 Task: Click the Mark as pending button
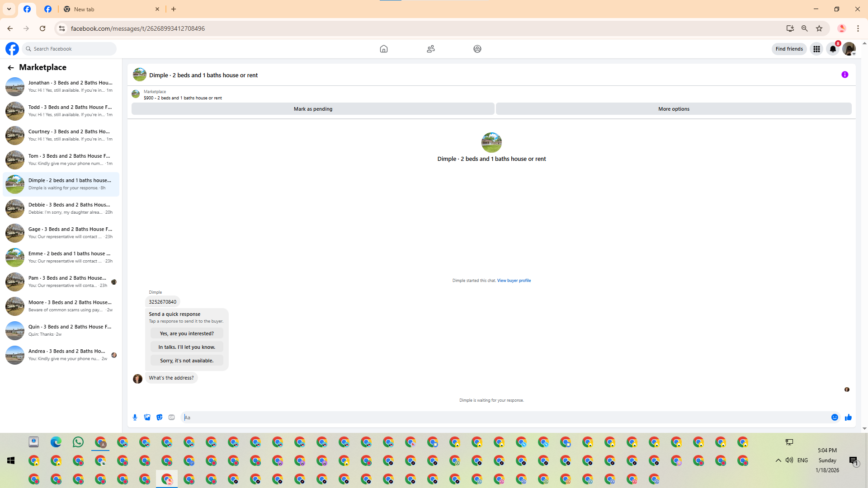click(x=313, y=109)
